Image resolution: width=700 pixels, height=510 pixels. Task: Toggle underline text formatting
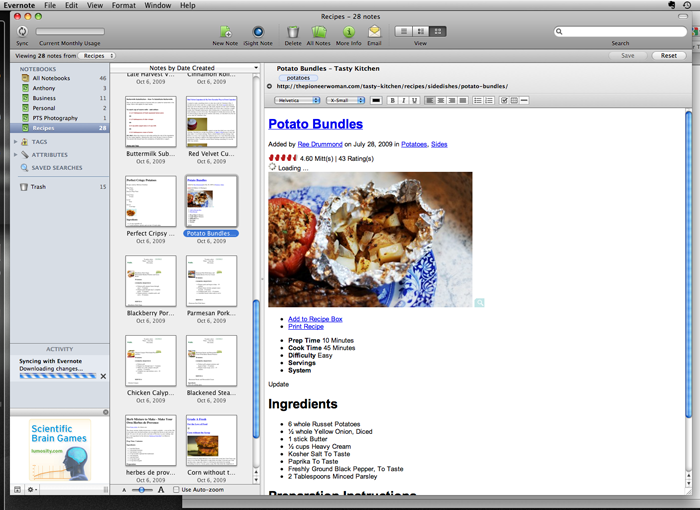[x=414, y=100]
